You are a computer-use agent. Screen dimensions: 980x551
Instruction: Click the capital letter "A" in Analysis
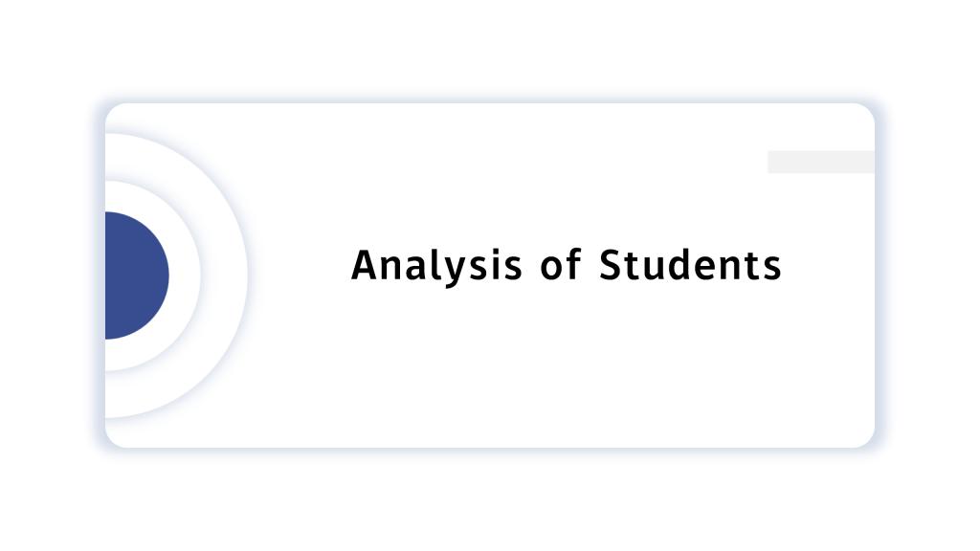pos(366,265)
